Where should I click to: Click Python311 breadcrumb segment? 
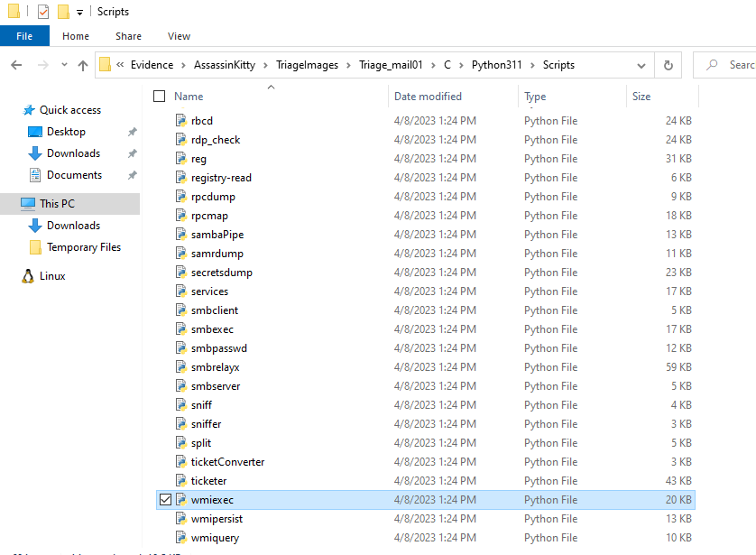pyautogui.click(x=496, y=65)
